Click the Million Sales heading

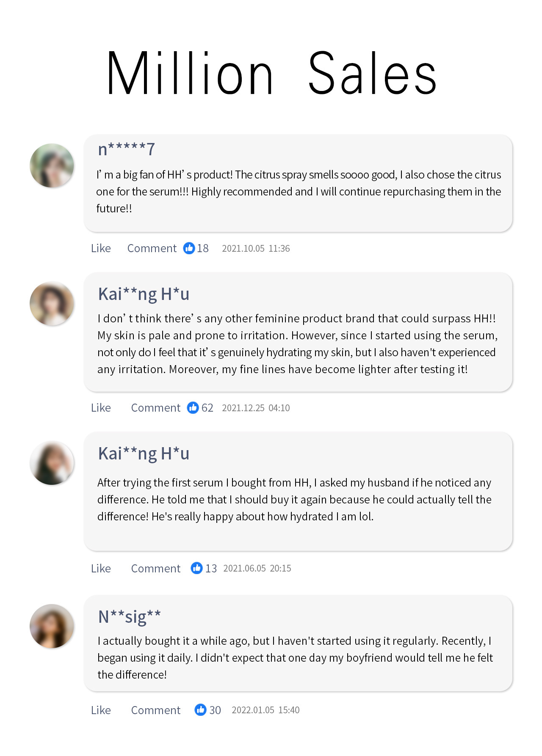tap(271, 74)
